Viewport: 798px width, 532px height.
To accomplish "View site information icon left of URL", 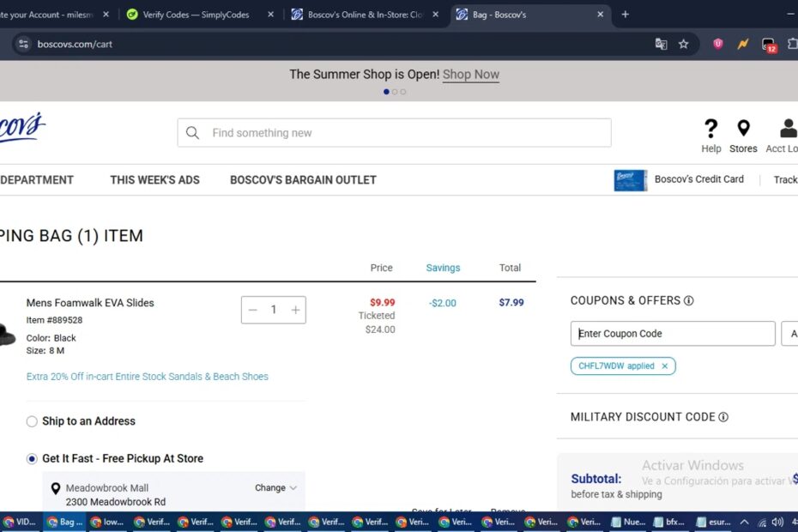I will (x=23, y=44).
